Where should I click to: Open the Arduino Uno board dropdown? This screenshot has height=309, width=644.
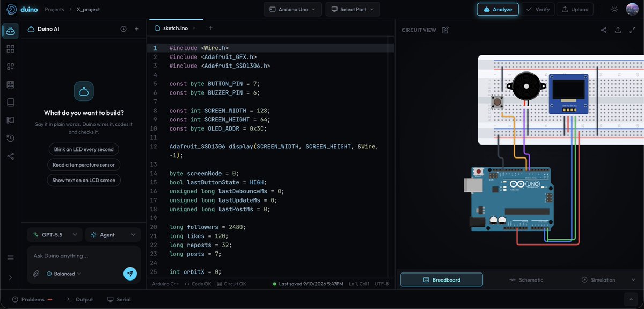tap(292, 9)
